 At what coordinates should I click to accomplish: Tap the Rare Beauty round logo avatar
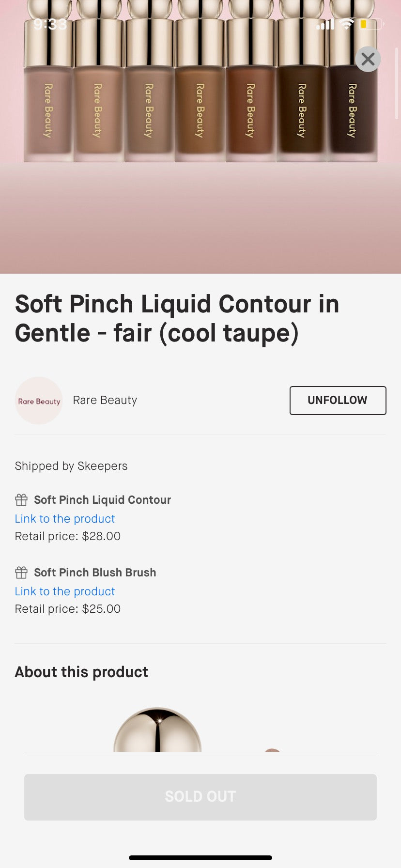click(39, 401)
